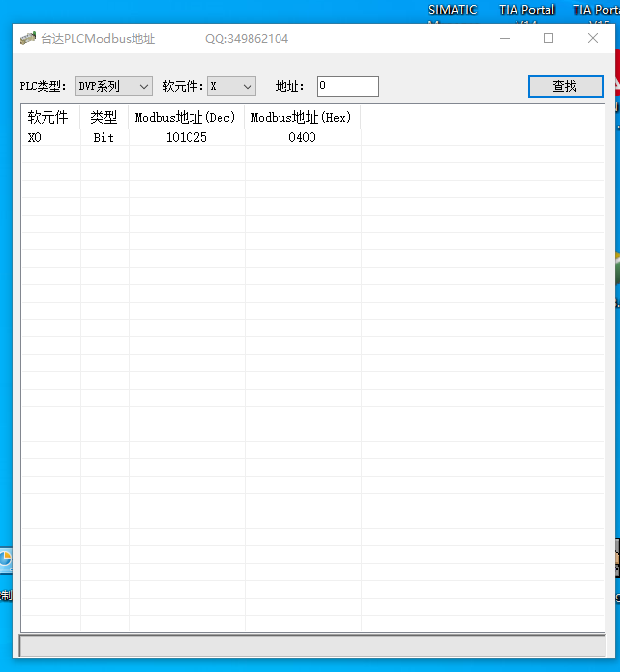Click the Bit type cell
The image size is (620, 672).
click(x=103, y=137)
